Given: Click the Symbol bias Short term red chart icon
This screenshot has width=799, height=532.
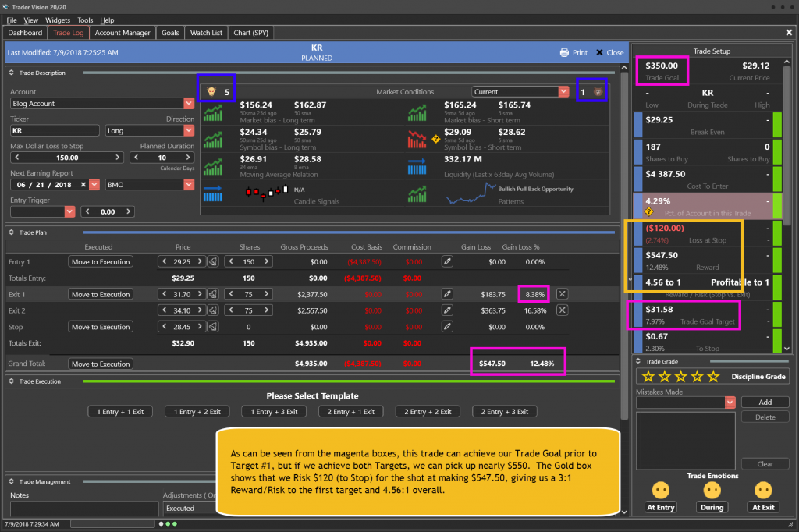Looking at the screenshot, I should (417, 140).
